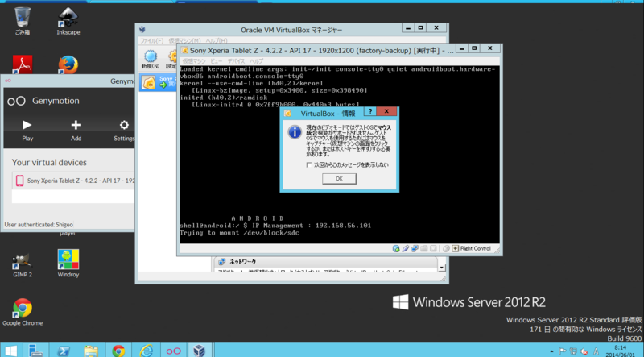Maximize the Sony Xperia VM window
Screen dimensions: 644x357
point(474,48)
